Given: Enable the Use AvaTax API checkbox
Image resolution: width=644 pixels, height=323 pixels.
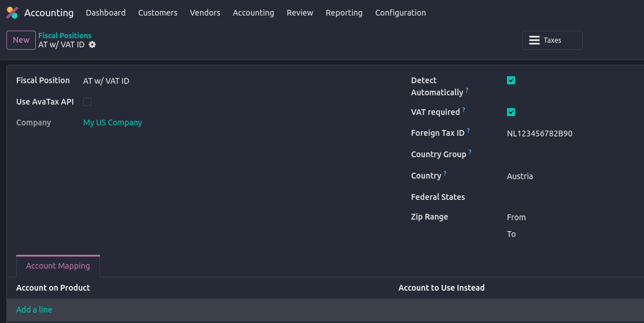Looking at the screenshot, I should pos(87,102).
